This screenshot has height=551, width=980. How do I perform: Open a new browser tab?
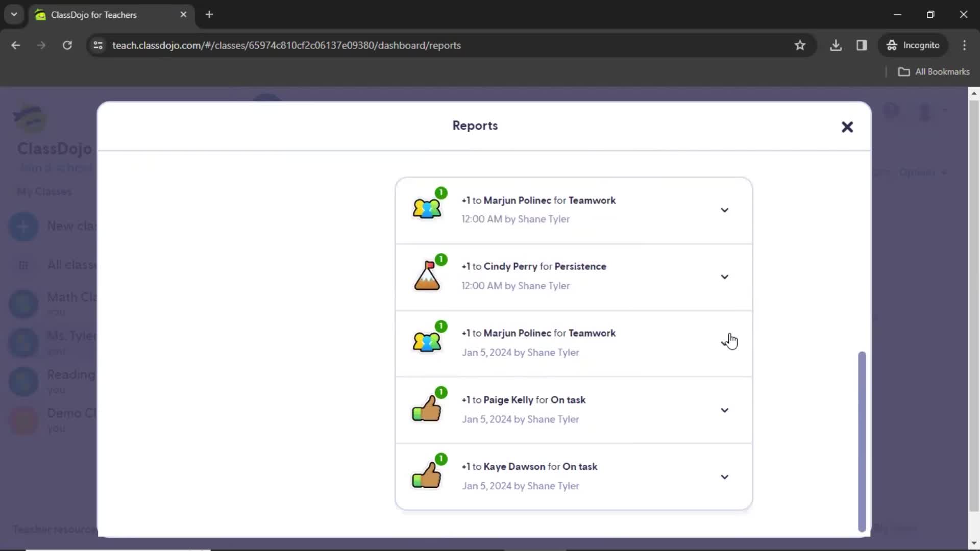[209, 15]
